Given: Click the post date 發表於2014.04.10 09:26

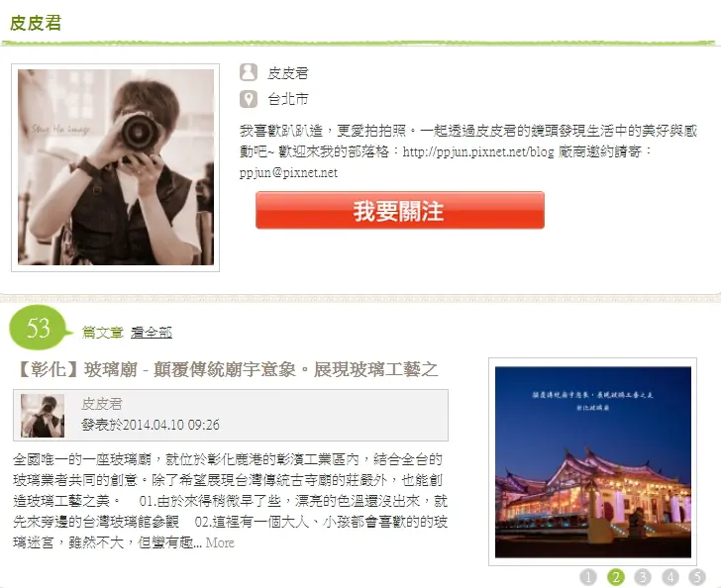Looking at the screenshot, I should tap(151, 425).
